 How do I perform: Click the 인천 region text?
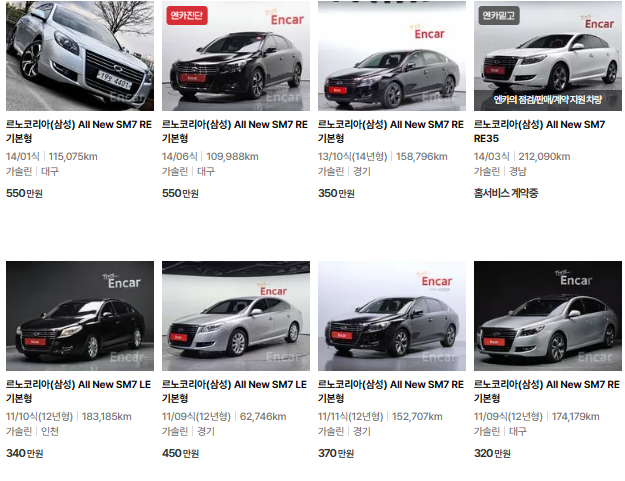coord(50,431)
